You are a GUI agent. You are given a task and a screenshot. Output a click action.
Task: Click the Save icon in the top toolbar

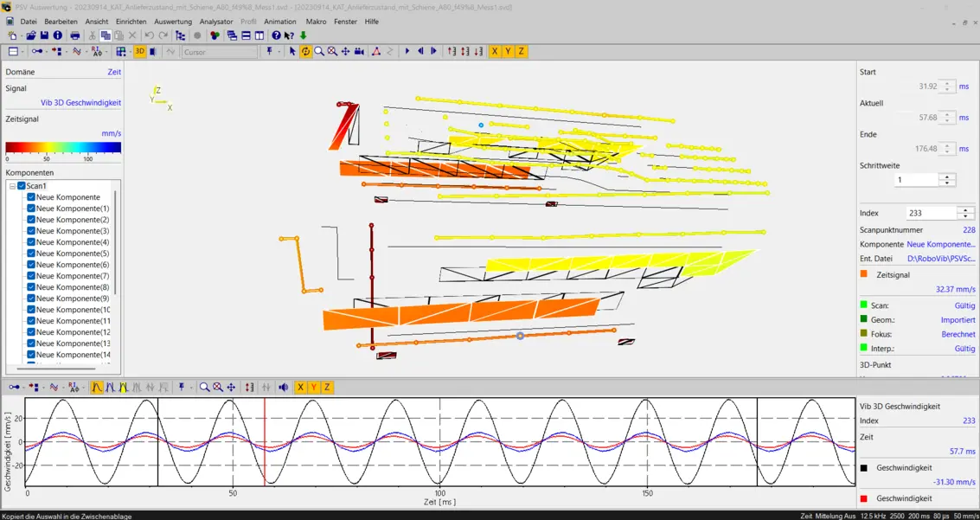44,35
